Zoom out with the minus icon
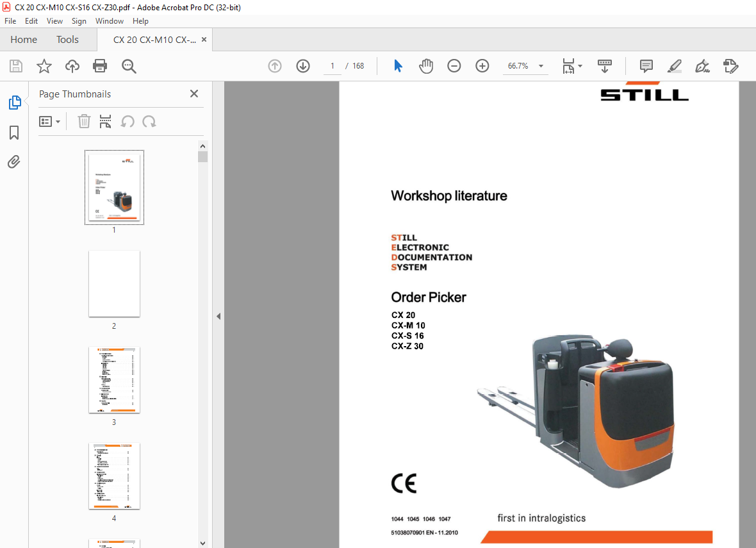 (454, 66)
